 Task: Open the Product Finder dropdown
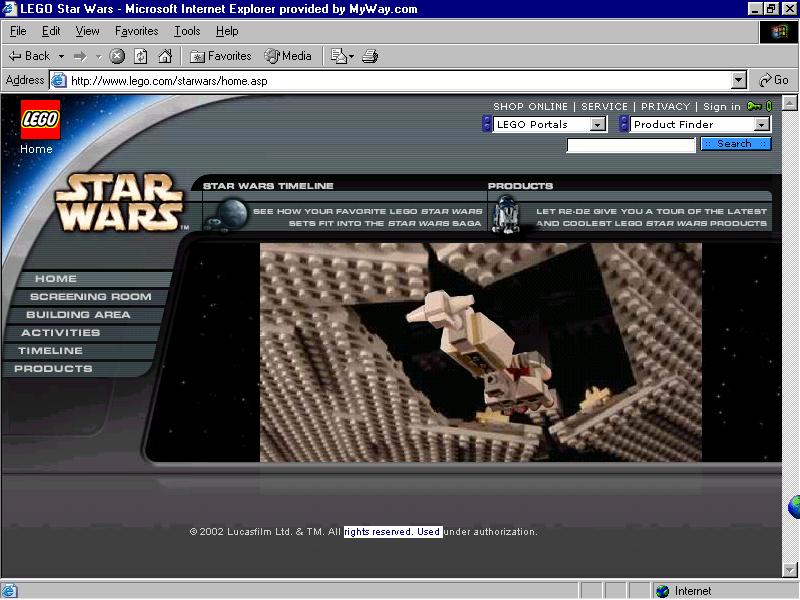(762, 125)
